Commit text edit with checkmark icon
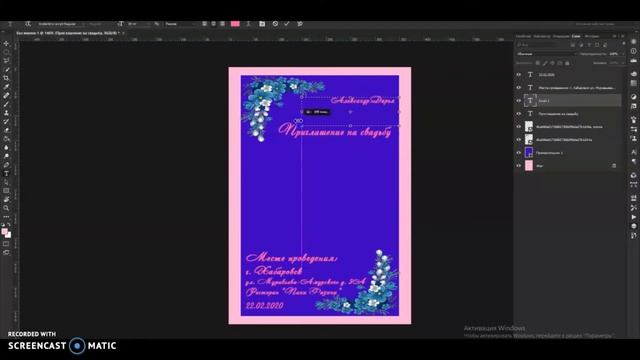This screenshot has height=360, width=640. 287,24
